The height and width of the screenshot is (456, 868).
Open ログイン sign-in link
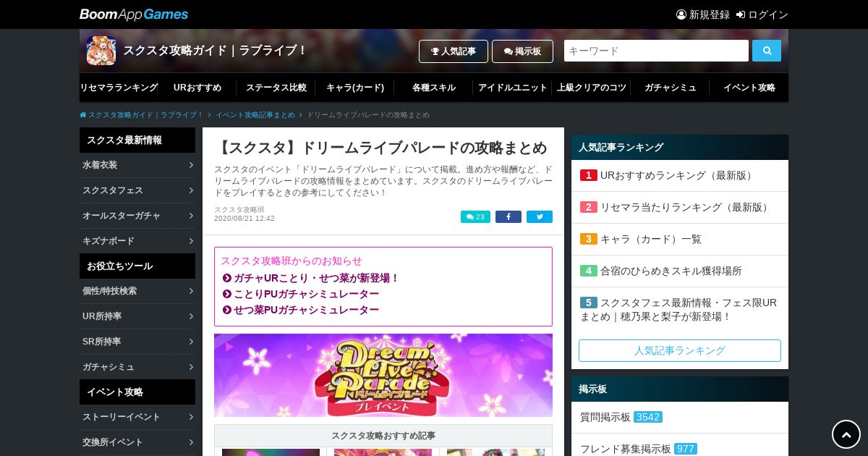click(762, 14)
